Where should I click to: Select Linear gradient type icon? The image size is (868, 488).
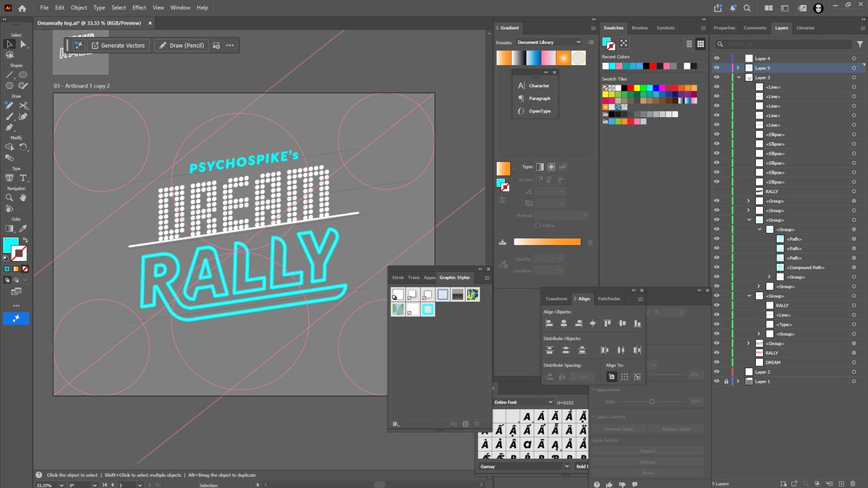click(x=540, y=167)
